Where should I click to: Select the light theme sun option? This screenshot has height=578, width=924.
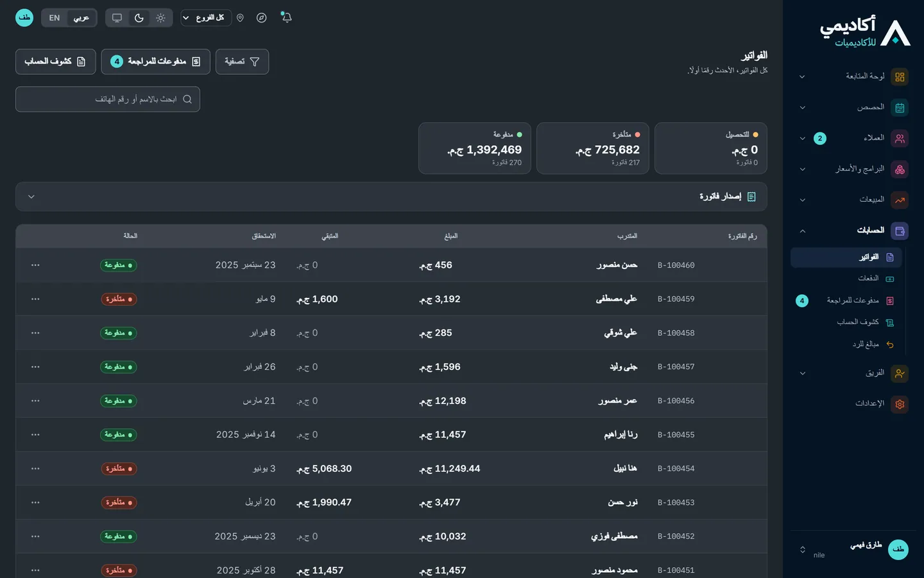coord(160,18)
